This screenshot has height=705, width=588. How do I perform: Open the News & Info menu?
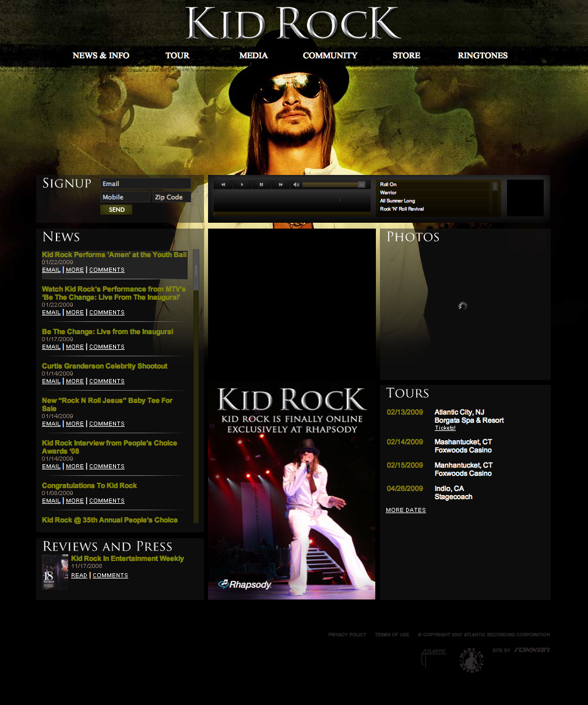(101, 55)
